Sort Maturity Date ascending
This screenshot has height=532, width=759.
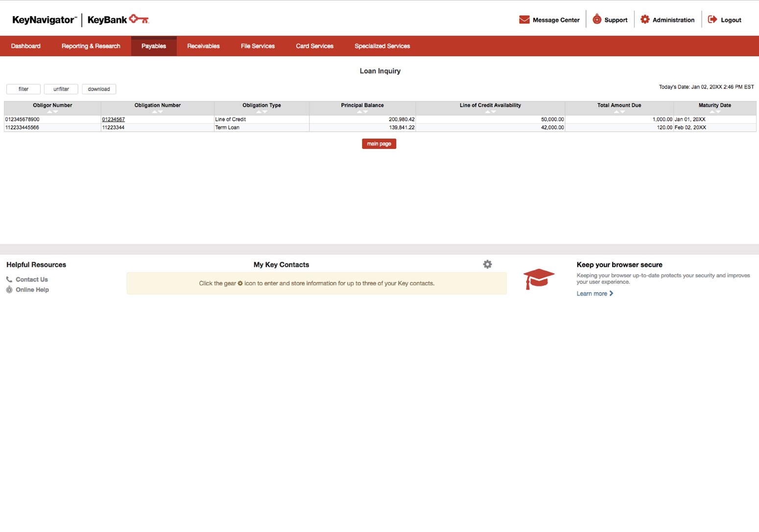711,112
